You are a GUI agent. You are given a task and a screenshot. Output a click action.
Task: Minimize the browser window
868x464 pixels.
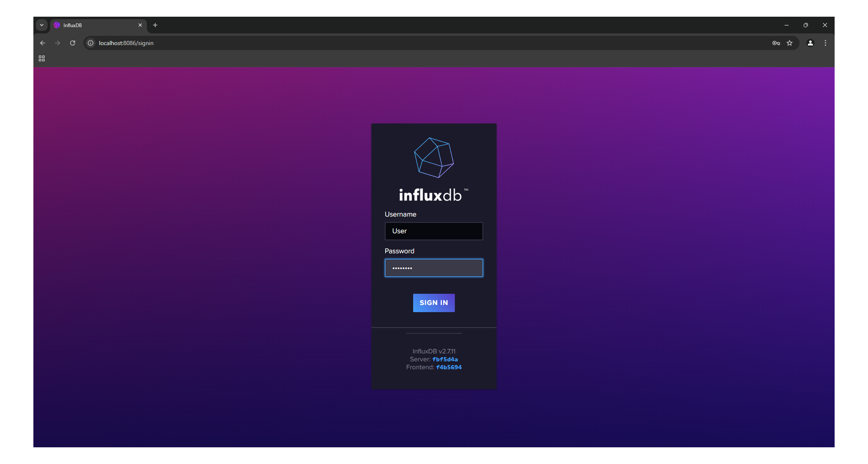point(787,25)
